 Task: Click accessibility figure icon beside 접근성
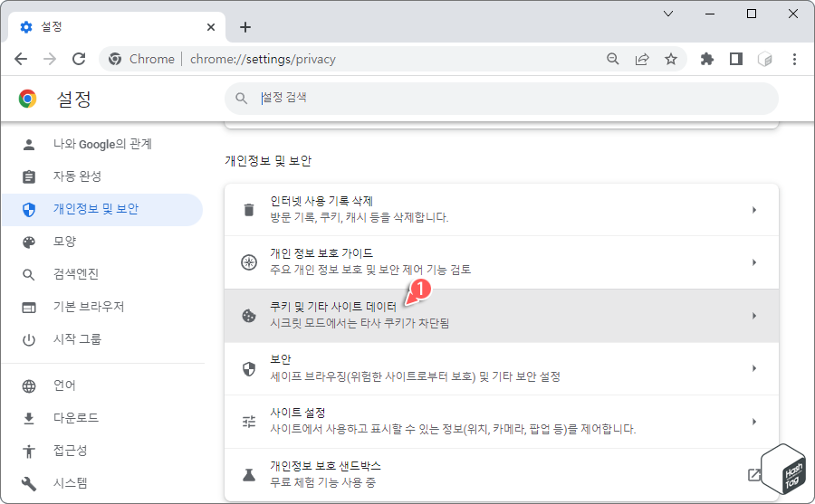point(29,451)
